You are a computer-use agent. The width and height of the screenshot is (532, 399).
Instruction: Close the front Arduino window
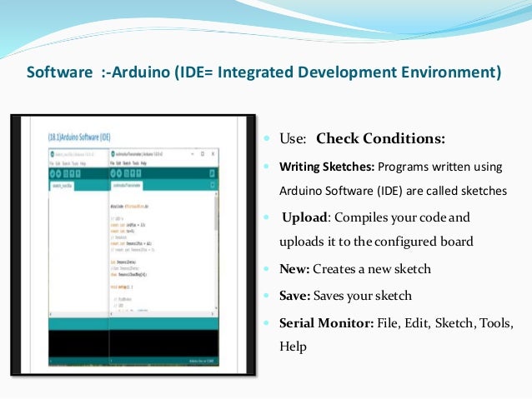click(213, 154)
